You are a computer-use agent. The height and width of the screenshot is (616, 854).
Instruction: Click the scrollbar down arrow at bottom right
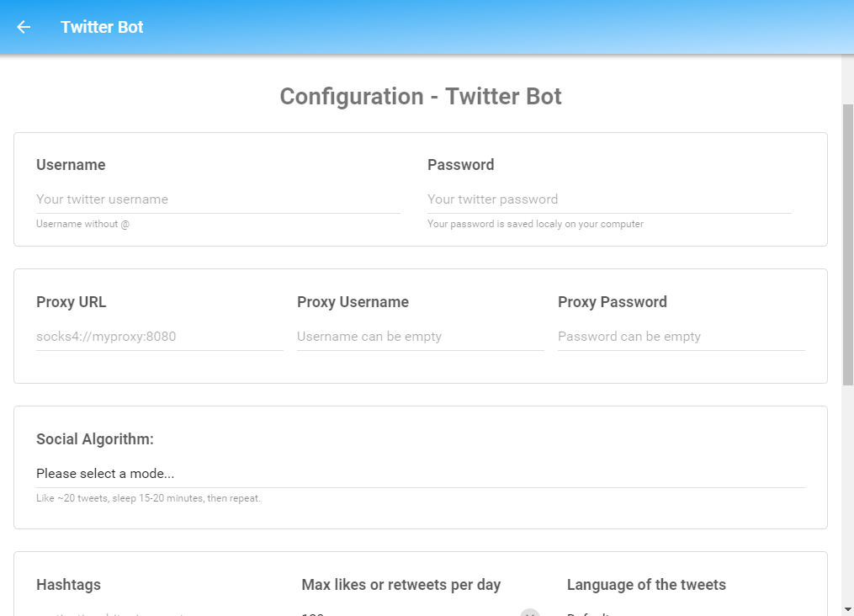[846, 610]
